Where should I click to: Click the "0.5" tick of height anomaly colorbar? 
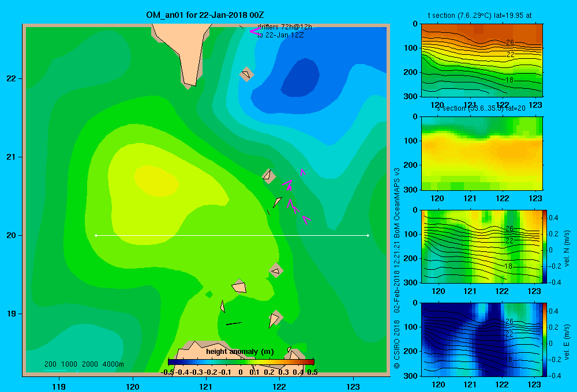coord(312,372)
